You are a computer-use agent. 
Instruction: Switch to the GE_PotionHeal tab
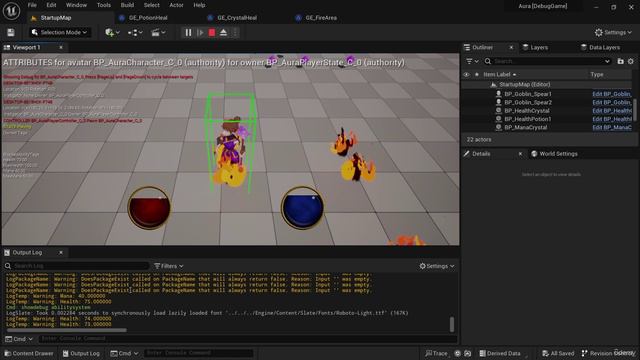pyautogui.click(x=148, y=18)
